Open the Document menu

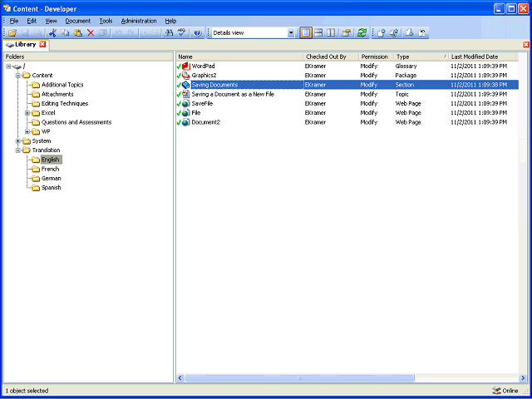coord(77,21)
